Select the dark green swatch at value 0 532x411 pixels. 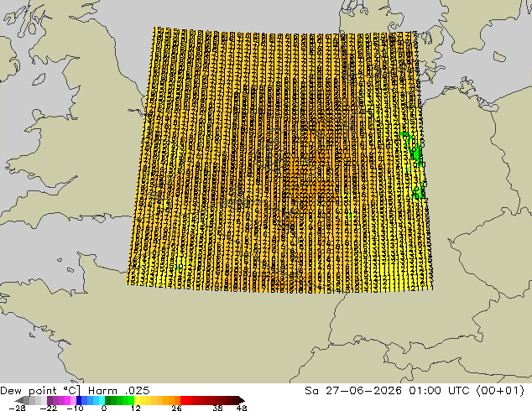pyautogui.click(x=108, y=400)
